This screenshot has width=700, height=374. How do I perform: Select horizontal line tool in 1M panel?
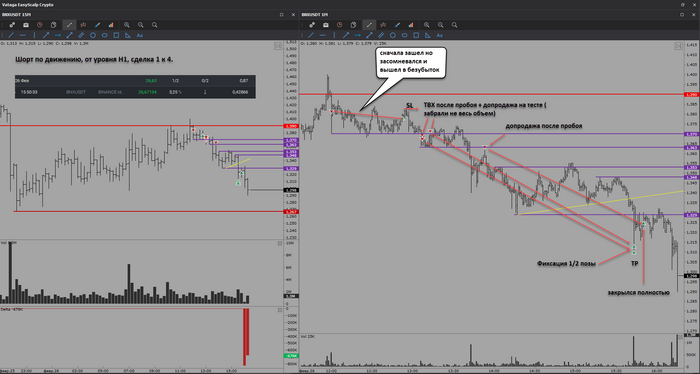click(323, 35)
